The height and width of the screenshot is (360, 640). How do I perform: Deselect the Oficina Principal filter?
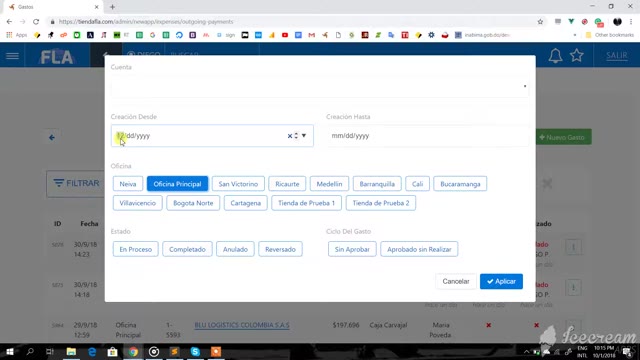tap(177, 184)
